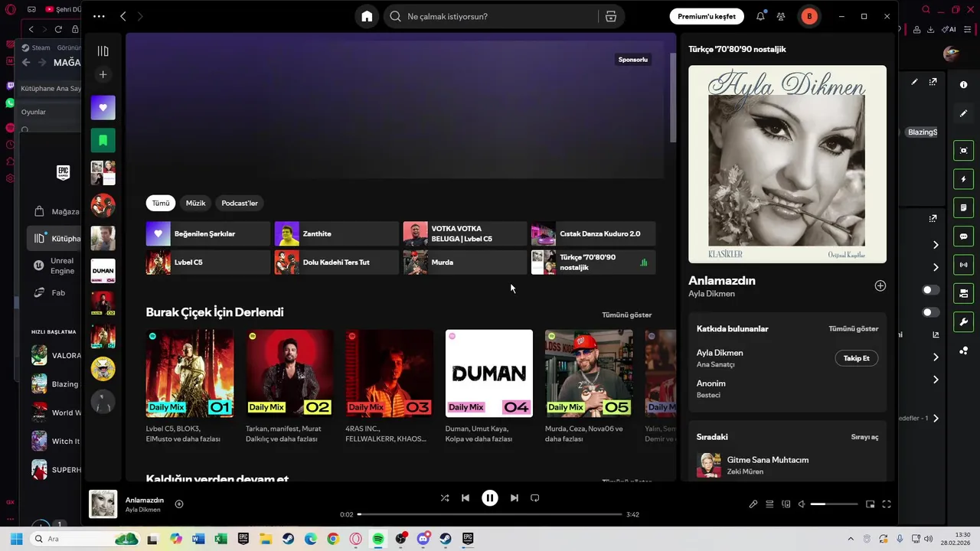
Task: Expand chevron next to 'edefler - 1'
Action: [936, 419]
